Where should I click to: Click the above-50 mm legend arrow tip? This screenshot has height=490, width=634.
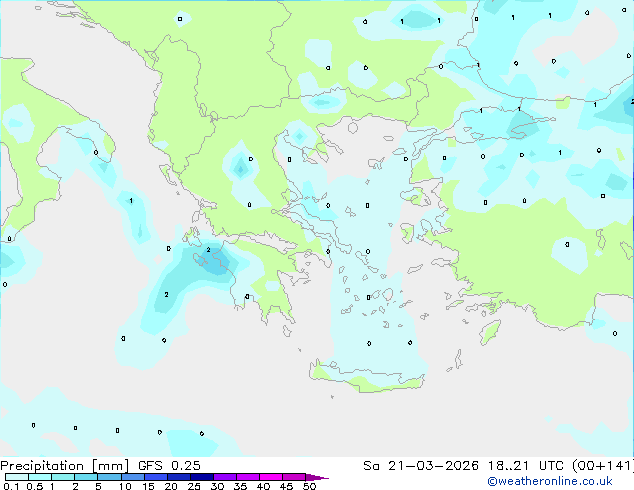tap(317, 477)
